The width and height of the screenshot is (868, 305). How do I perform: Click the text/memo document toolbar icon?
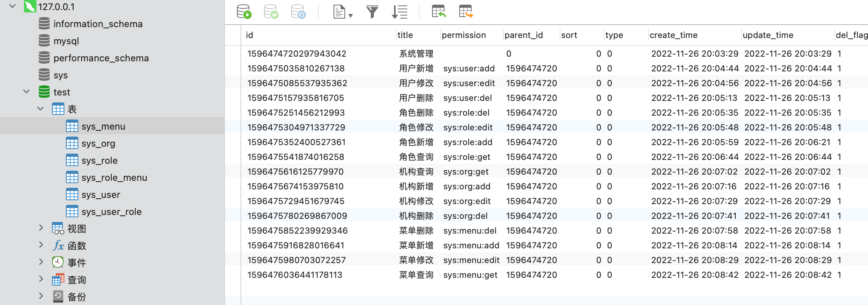coord(339,12)
